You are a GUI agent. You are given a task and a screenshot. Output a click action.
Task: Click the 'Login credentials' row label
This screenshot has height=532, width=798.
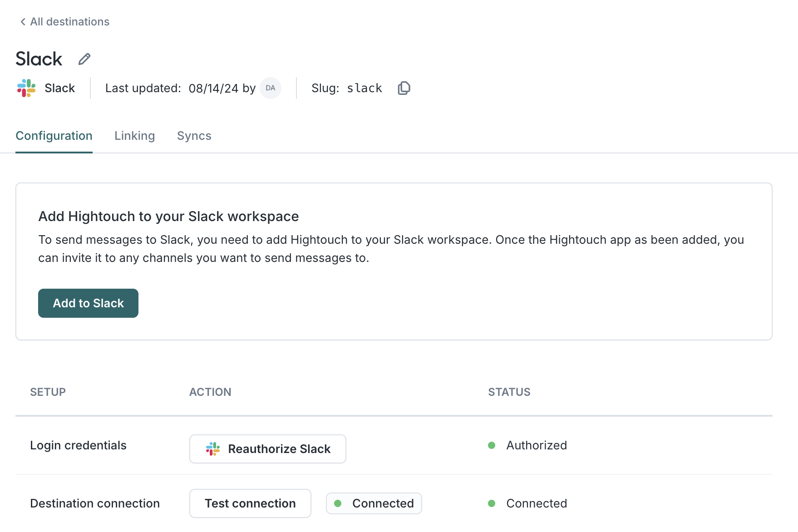coord(78,445)
